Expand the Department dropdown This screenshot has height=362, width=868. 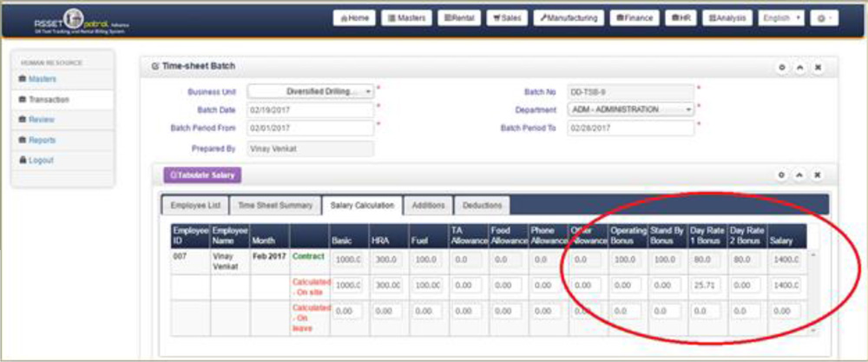(x=631, y=110)
